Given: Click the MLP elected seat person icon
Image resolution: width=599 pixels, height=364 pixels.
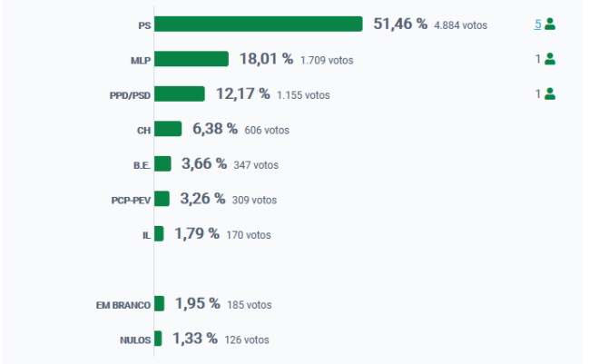Looking at the screenshot, I should pyautogui.click(x=550, y=59).
